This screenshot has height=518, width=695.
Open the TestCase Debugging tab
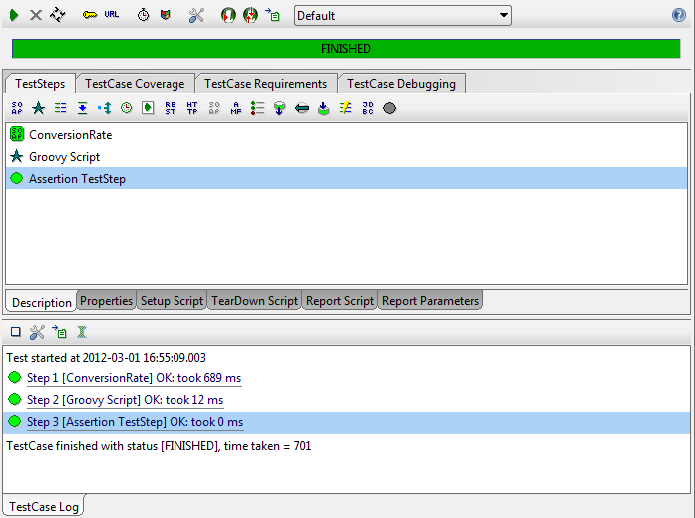[401, 84]
